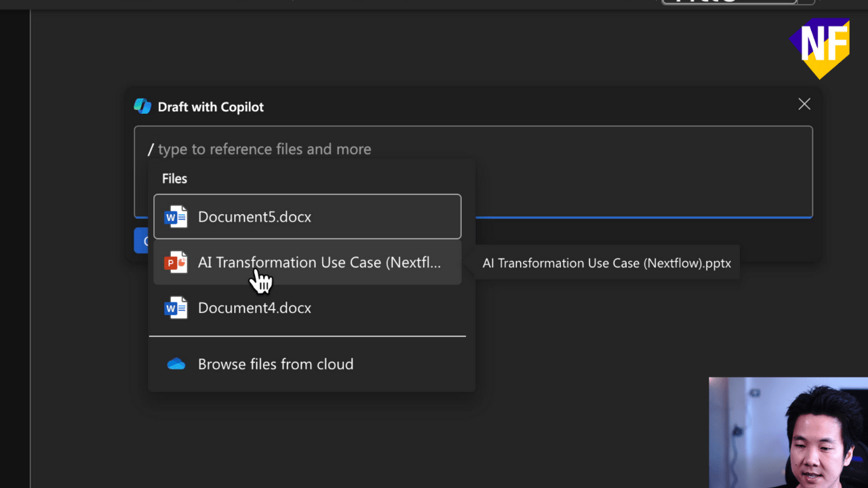
Task: Click the tooltip showing the full pptx filename
Action: click(607, 263)
